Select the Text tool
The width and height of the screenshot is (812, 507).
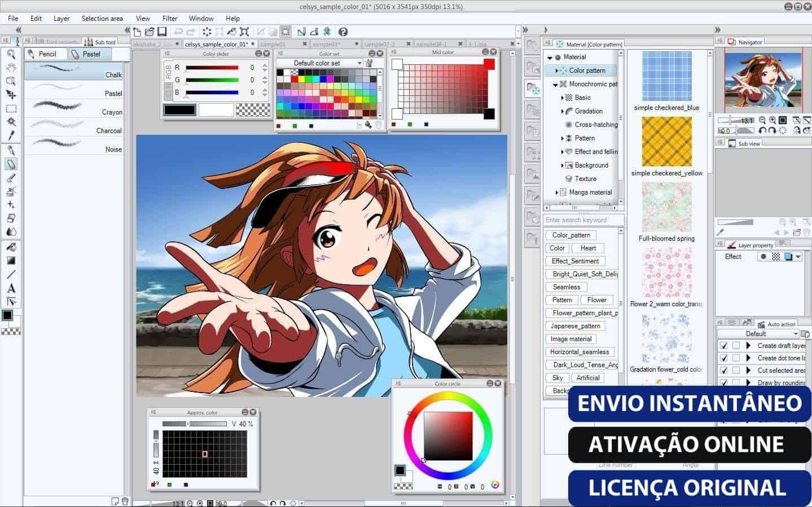11,288
